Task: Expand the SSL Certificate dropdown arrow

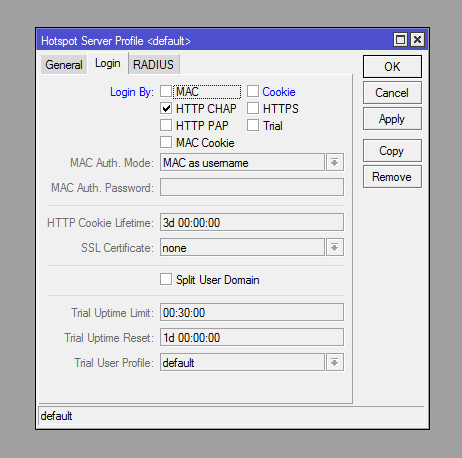Action: (335, 247)
